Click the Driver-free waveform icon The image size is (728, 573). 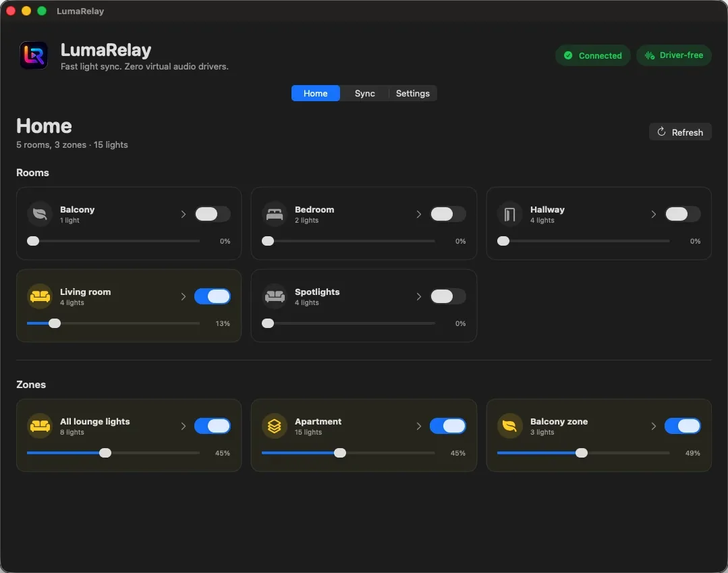pyautogui.click(x=650, y=55)
